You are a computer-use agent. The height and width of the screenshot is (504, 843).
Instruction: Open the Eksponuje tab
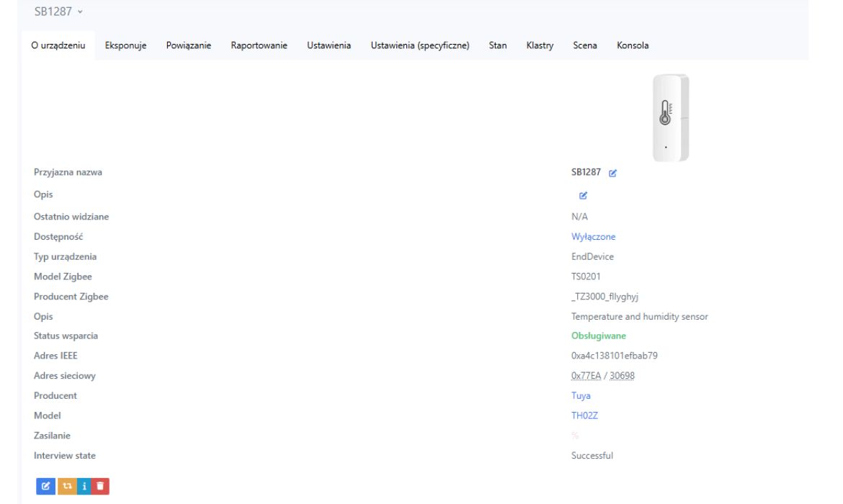[x=125, y=45]
